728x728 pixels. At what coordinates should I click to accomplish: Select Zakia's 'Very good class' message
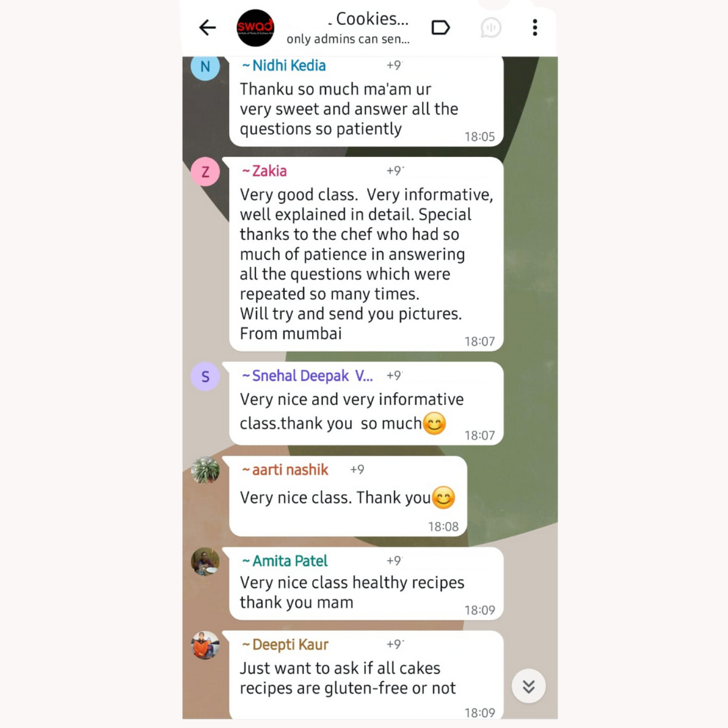(366, 254)
